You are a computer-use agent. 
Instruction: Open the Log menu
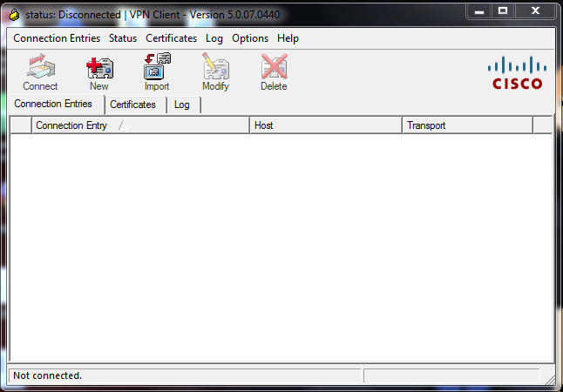coord(214,38)
